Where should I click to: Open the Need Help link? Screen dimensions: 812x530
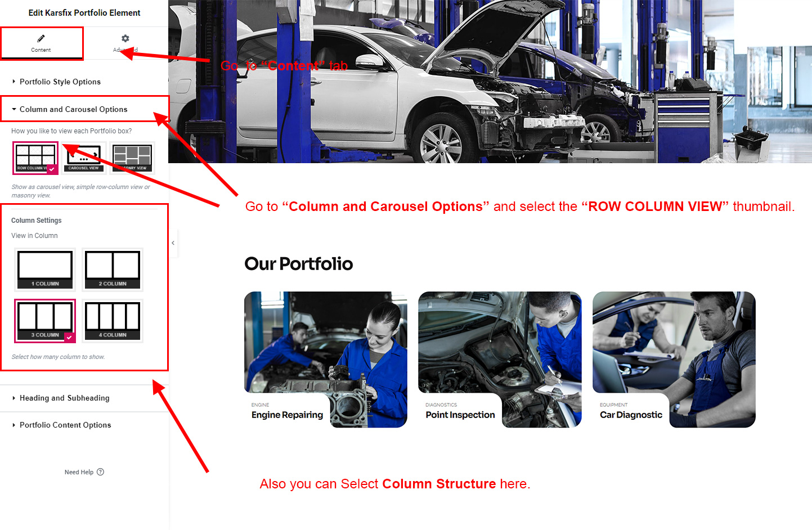[79, 472]
